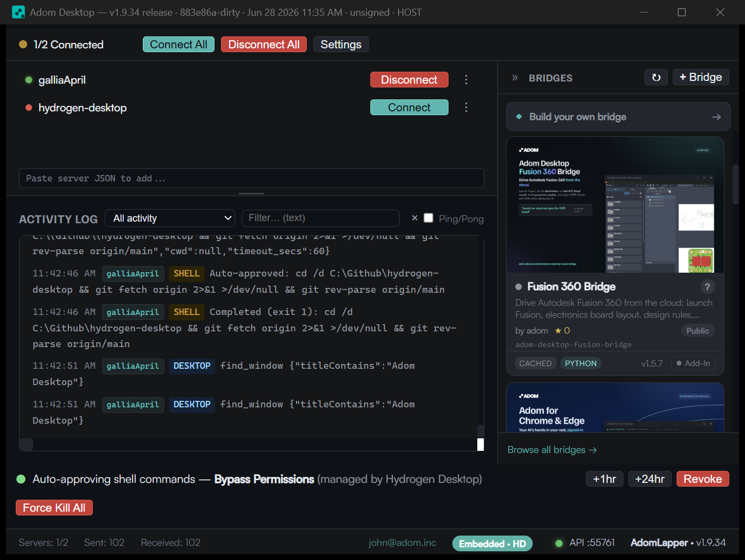Click Disconnect All

(x=264, y=45)
